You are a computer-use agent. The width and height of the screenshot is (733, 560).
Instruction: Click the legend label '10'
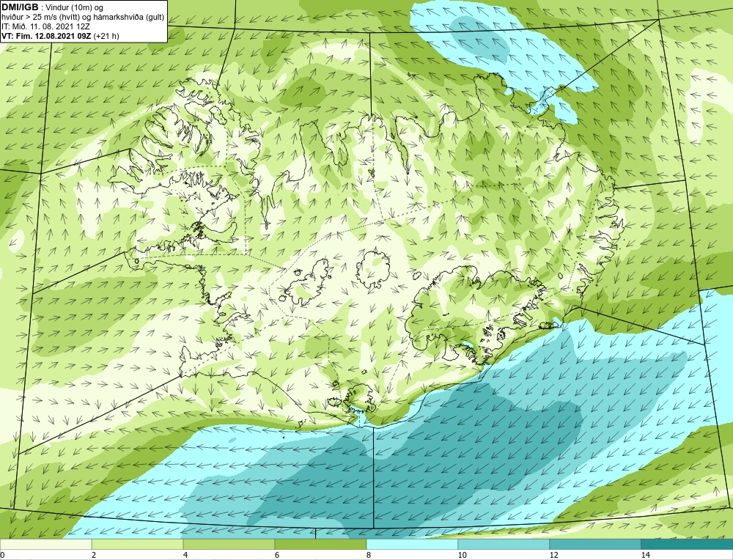463,555
